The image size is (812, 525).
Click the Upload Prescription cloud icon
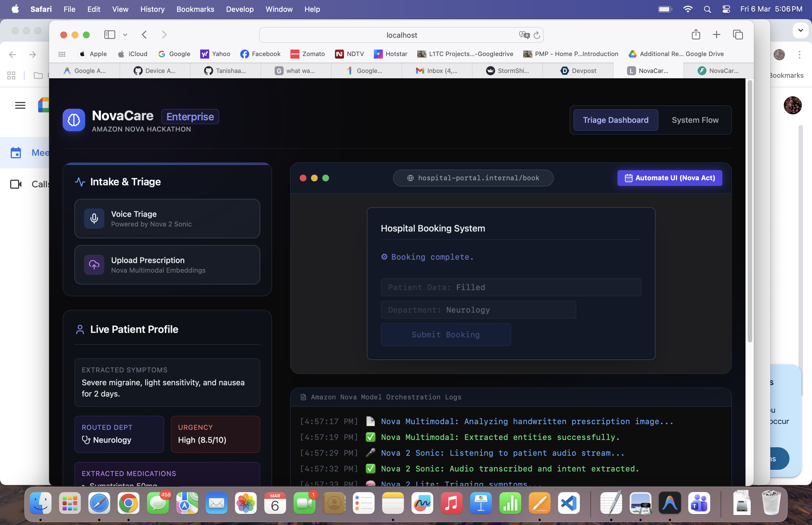pyautogui.click(x=94, y=265)
